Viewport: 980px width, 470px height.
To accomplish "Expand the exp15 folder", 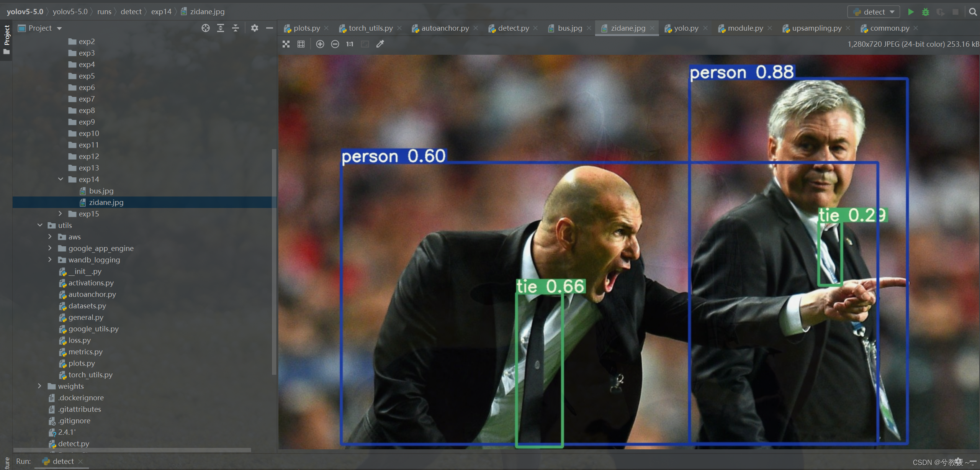I will pos(61,214).
